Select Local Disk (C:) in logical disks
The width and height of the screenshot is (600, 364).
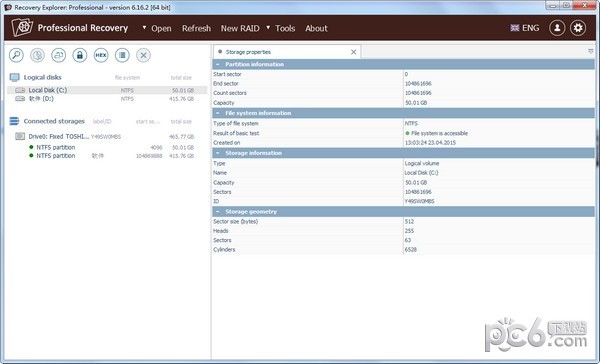click(x=107, y=90)
